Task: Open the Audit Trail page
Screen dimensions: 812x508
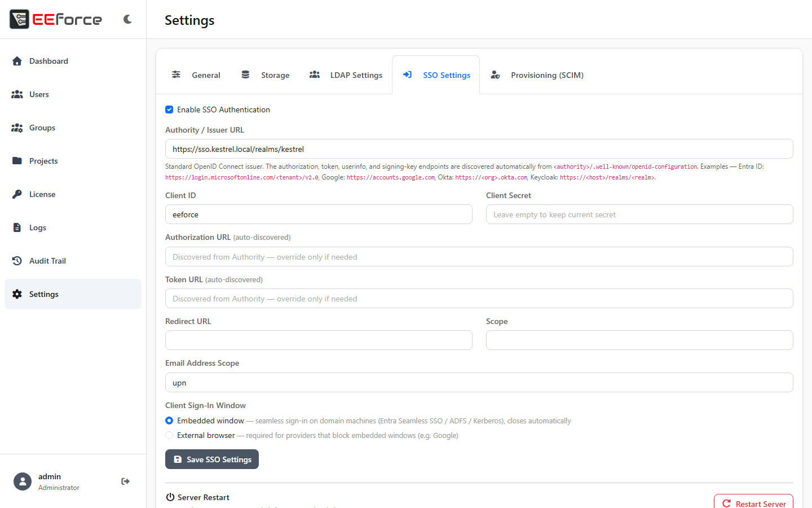Action: (73, 261)
